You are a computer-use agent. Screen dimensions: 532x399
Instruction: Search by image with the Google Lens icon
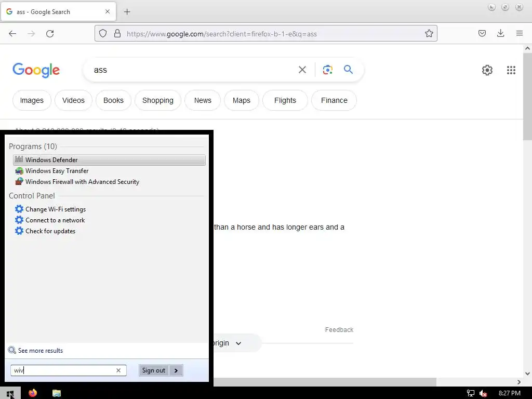[327, 70]
